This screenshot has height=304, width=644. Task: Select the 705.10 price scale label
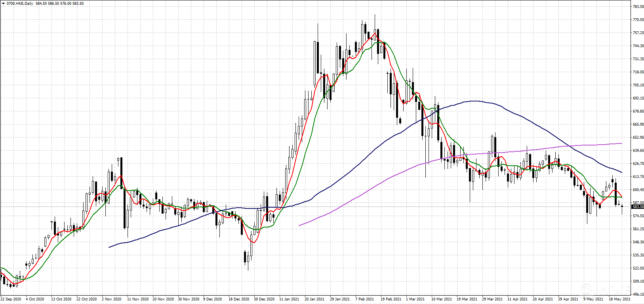tap(638, 85)
